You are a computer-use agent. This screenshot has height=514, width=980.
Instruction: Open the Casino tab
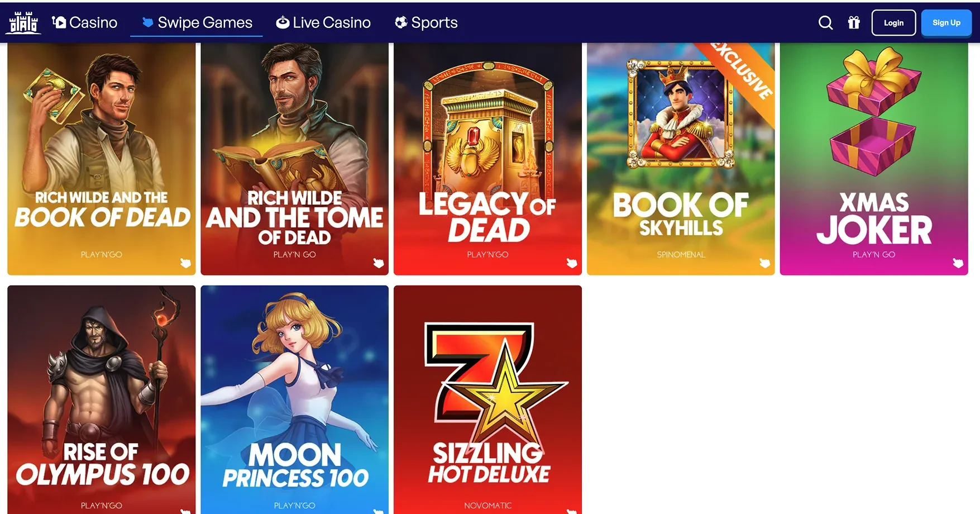point(85,23)
